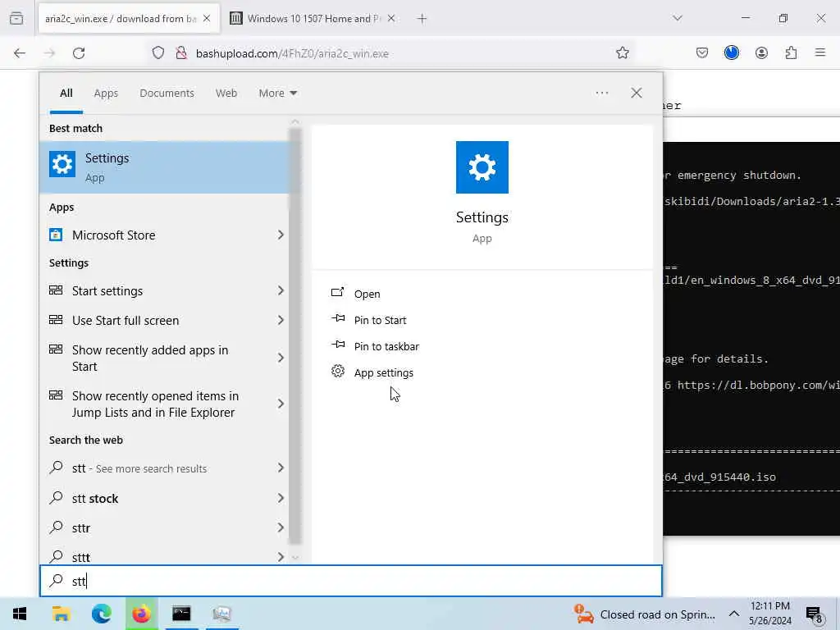Click the blue circular extension icon in Firefox toolbar

(732, 53)
